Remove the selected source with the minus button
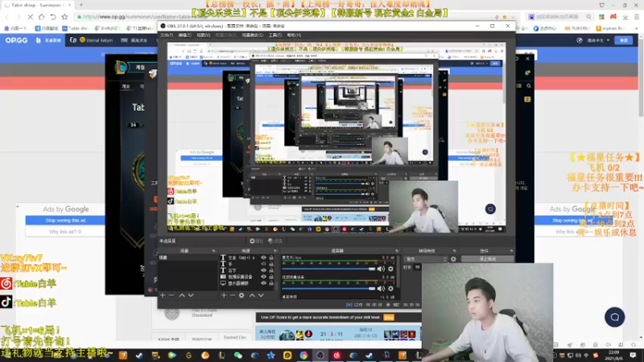The image size is (644, 362). click(233, 295)
